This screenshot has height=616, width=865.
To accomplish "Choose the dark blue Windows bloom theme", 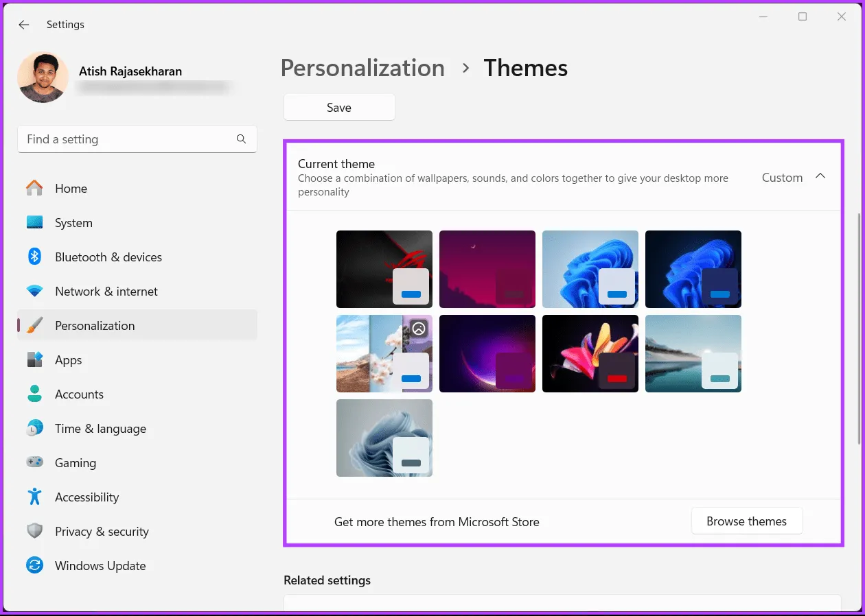I will (693, 269).
